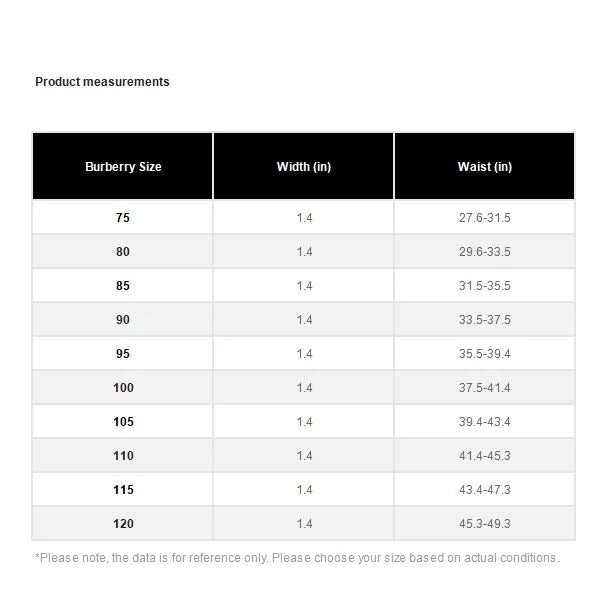Select the size 110 row label
This screenshot has height=608, width=608.
[x=123, y=456]
